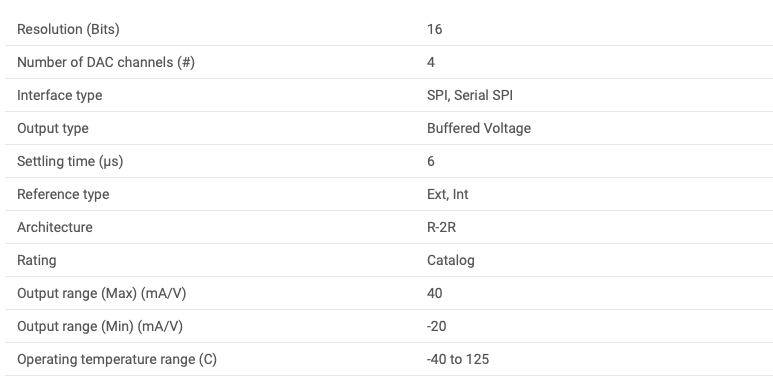Select the Rating label
773x378 pixels.
point(36,260)
